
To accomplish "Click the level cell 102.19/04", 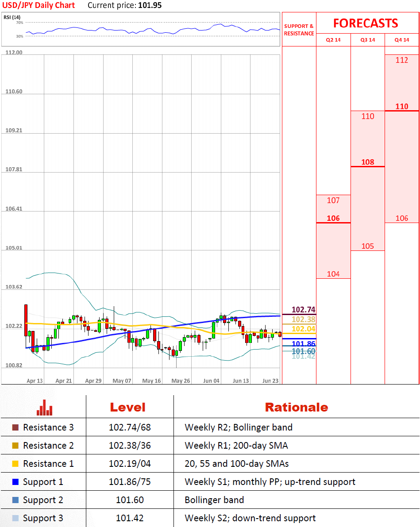I will pyautogui.click(x=130, y=464).
